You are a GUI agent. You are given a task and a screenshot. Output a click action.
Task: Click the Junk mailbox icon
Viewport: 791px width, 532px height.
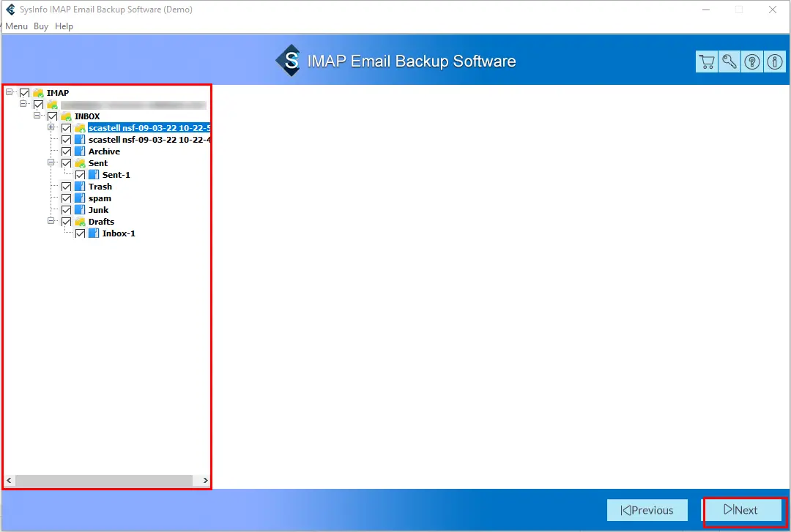click(x=80, y=210)
